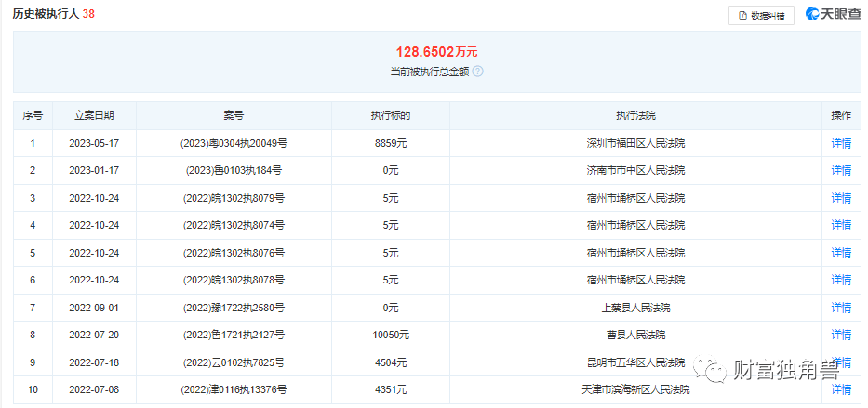Click the 操作 column header

pyautogui.click(x=841, y=116)
